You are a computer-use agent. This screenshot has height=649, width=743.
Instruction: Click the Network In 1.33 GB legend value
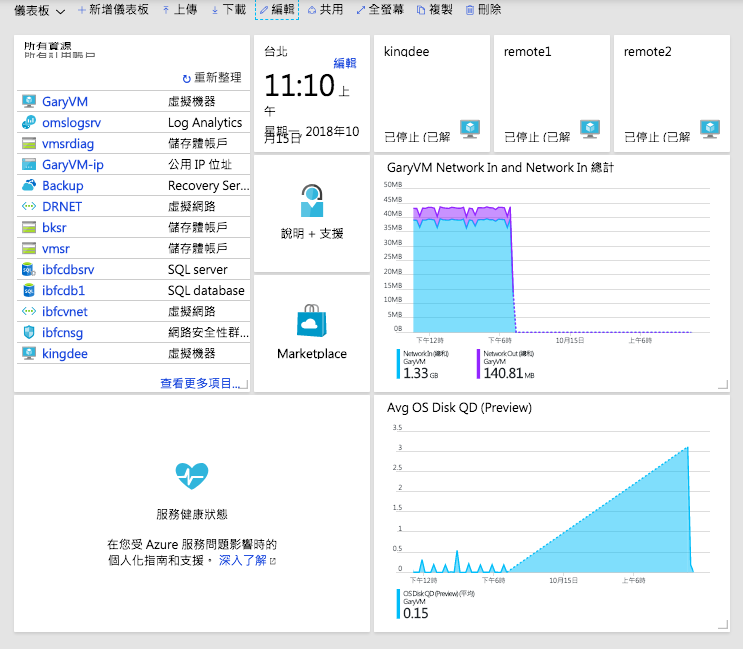click(421, 374)
